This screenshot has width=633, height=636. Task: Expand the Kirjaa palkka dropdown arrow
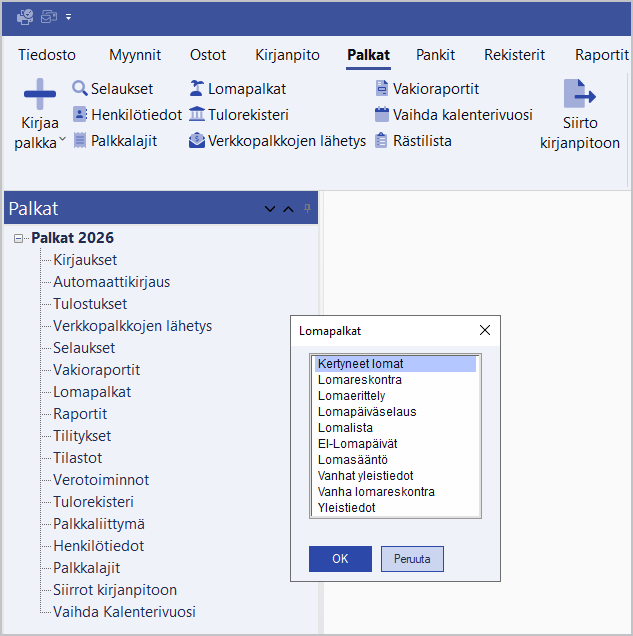pos(62,141)
